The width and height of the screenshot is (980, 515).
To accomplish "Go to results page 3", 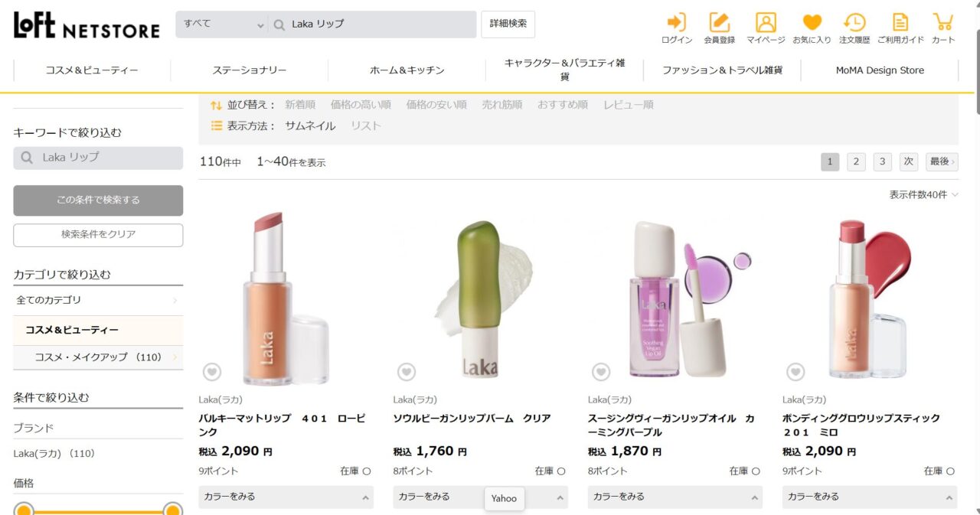I will pyautogui.click(x=883, y=161).
